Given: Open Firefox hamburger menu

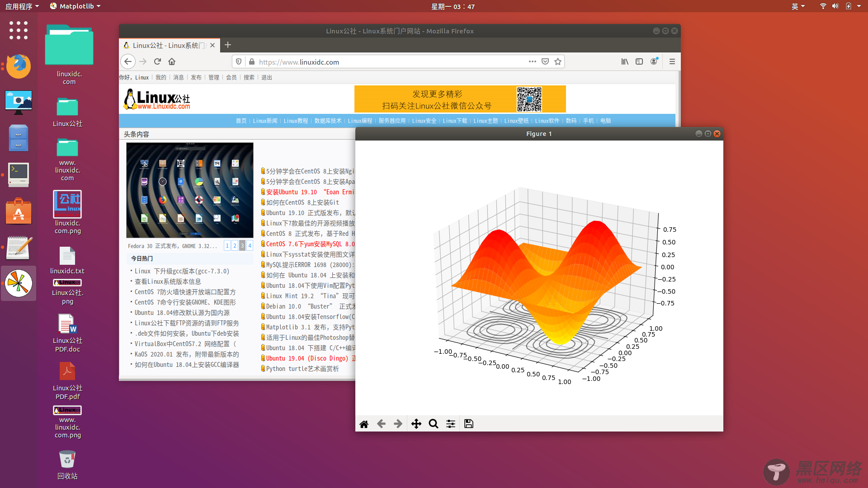Looking at the screenshot, I should 672,61.
